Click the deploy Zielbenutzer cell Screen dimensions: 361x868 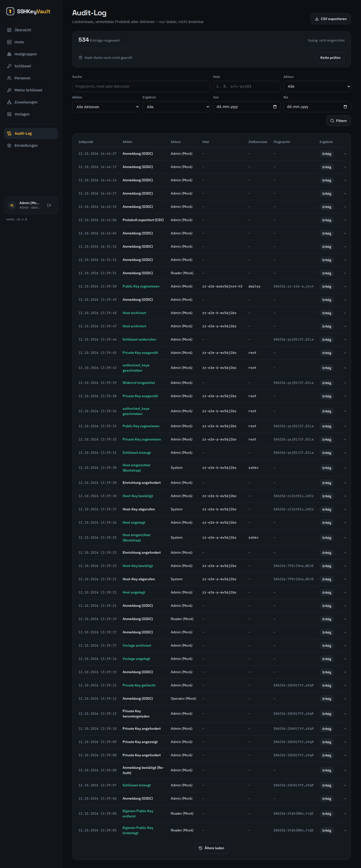[254, 286]
